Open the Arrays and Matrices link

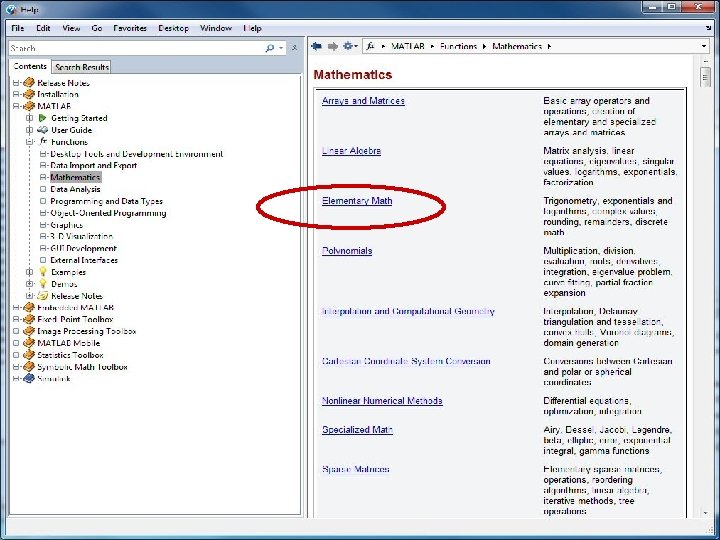363,101
